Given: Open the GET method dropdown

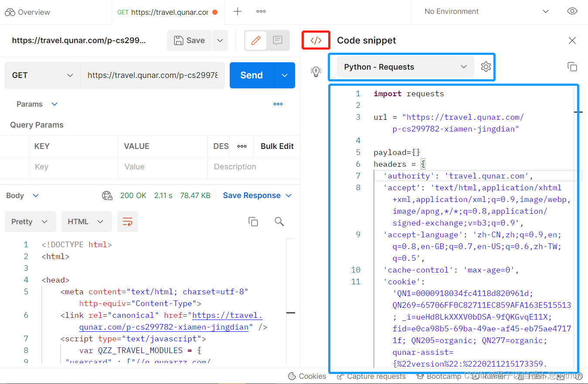Looking at the screenshot, I should click(x=43, y=75).
